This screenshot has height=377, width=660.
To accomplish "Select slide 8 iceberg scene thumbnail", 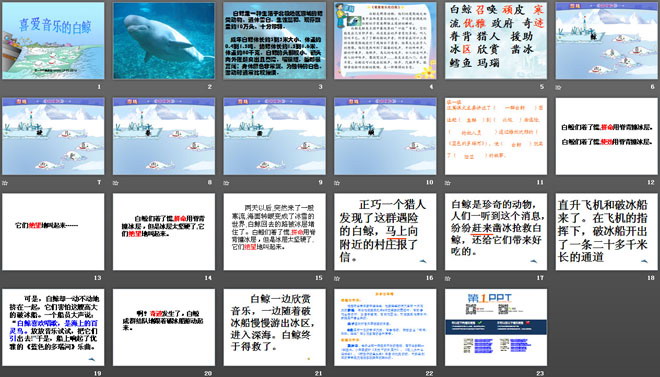I will (x=164, y=136).
